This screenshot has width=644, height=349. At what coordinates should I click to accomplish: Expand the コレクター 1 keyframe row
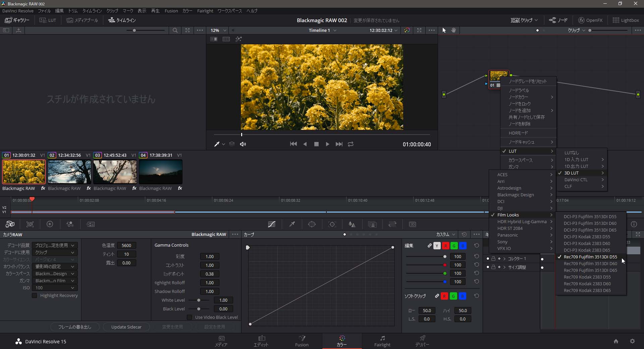pyautogui.click(x=504, y=259)
